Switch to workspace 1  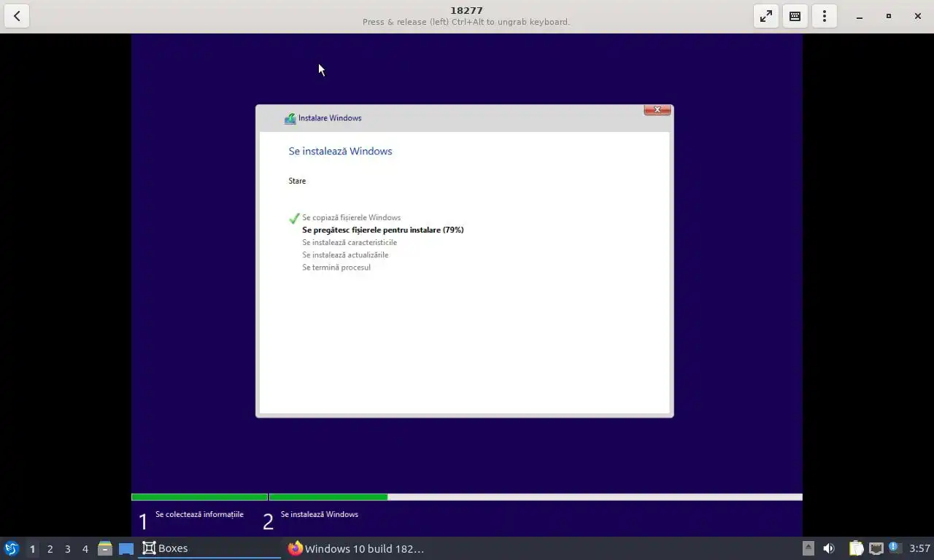pos(32,548)
